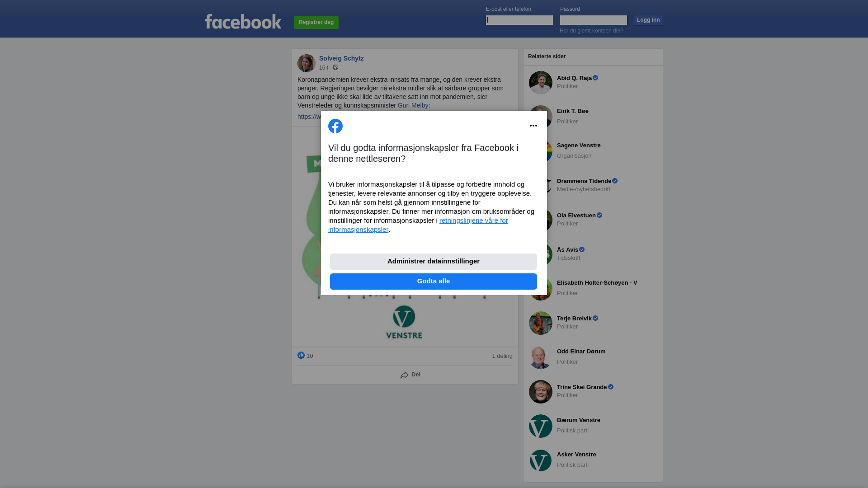Image resolution: width=868 pixels, height=488 pixels.
Task: Click the Logg inn button
Action: [648, 20]
